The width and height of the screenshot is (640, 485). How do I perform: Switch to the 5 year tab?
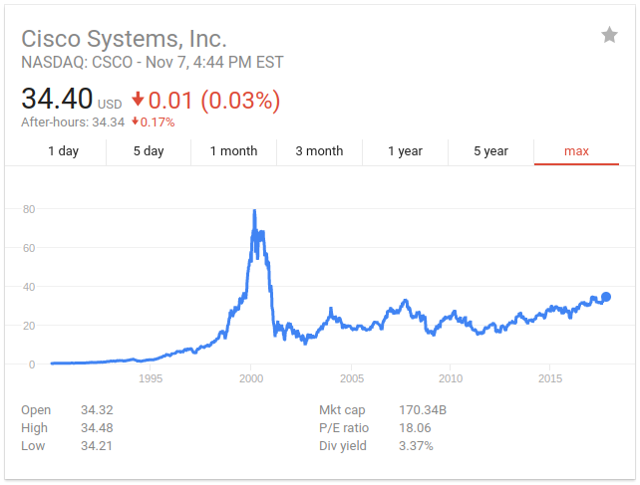pos(490,151)
